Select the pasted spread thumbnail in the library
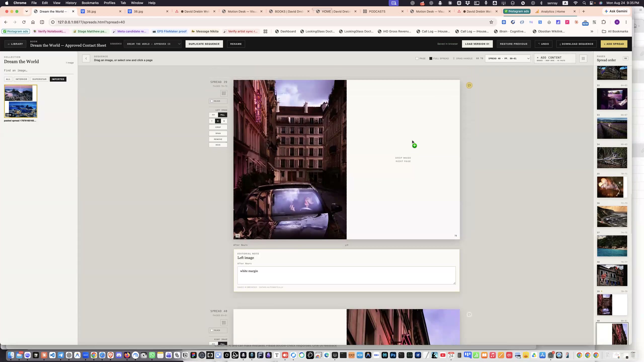644x362 pixels. [21, 101]
